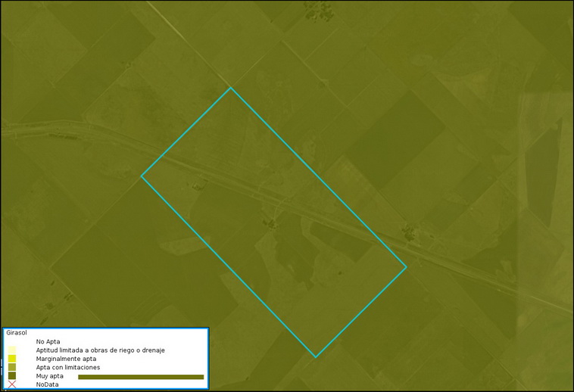Select the 'Apta con limitaciones' legend entry

coord(67,367)
